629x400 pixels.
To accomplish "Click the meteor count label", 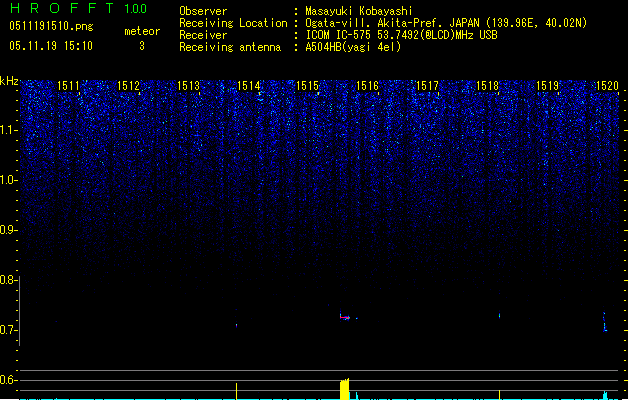I will tap(142, 31).
